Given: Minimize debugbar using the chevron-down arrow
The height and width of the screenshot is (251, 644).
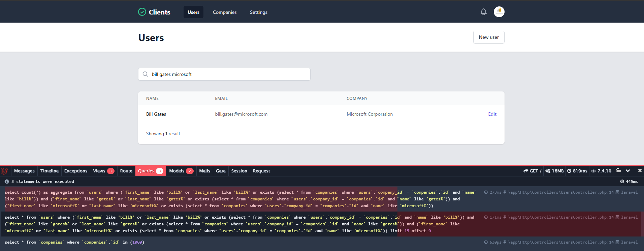Looking at the screenshot, I should (628, 171).
